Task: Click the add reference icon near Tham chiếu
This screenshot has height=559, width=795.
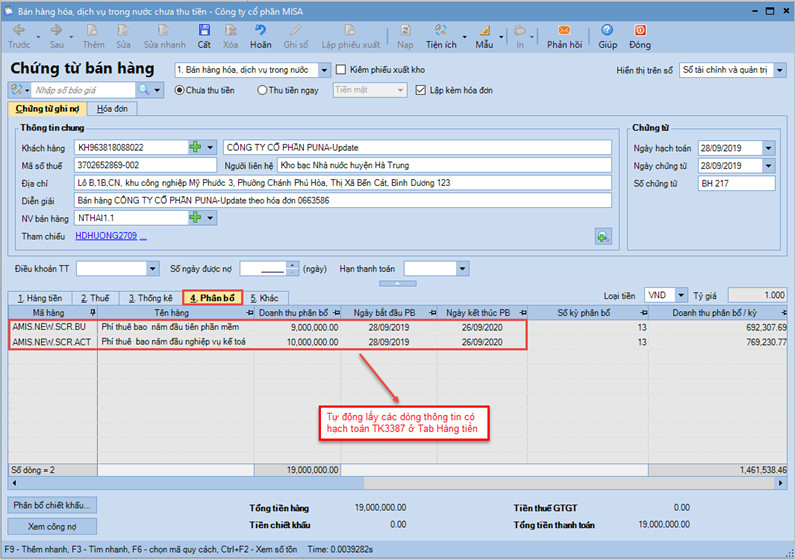Action: (603, 237)
